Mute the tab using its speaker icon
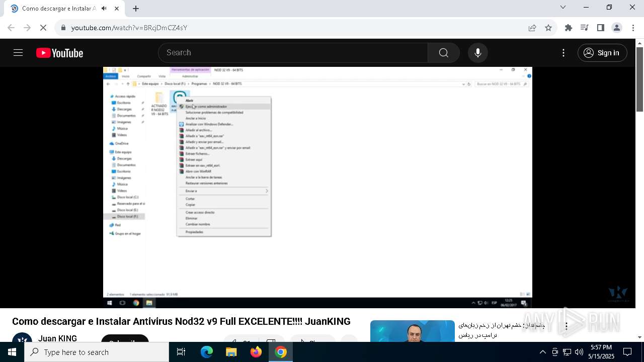The width and height of the screenshot is (644, 362). [104, 9]
